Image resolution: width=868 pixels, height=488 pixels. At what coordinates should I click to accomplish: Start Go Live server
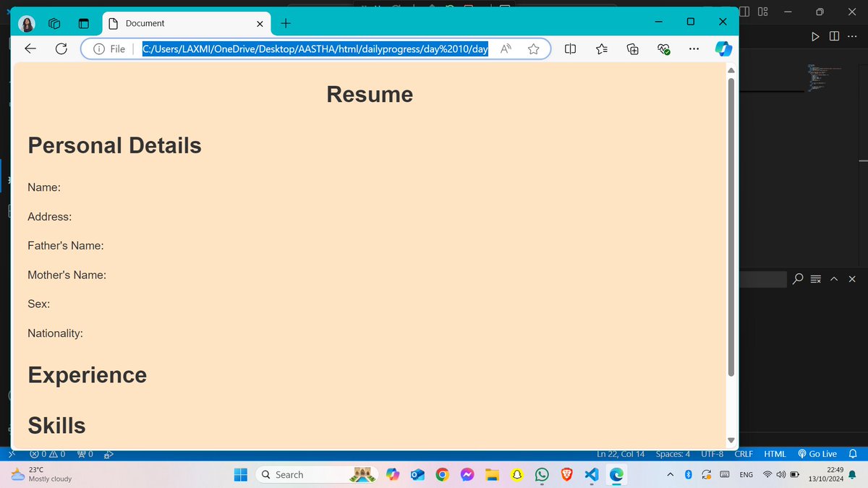817,454
